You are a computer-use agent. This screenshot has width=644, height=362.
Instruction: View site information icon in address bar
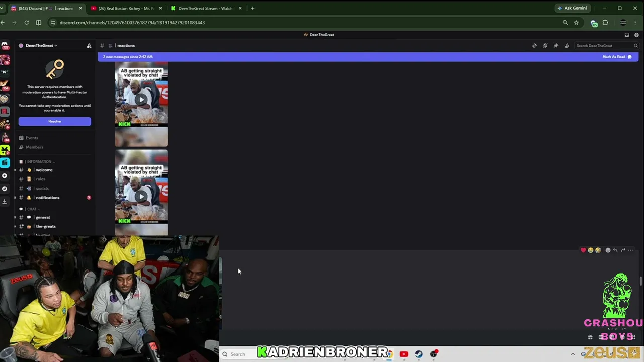tap(53, 23)
